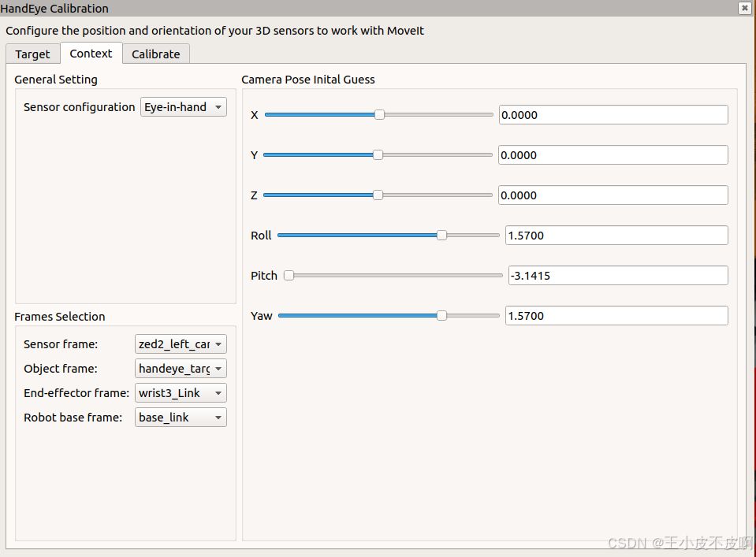Expand the Sensor frame dropdown
Screen dimensions: 756x557
(x=181, y=344)
